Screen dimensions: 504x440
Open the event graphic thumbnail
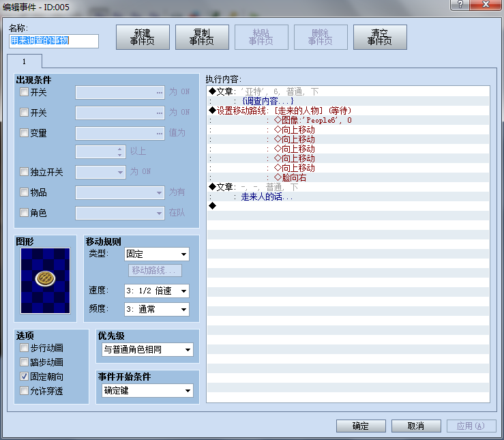click(45, 280)
